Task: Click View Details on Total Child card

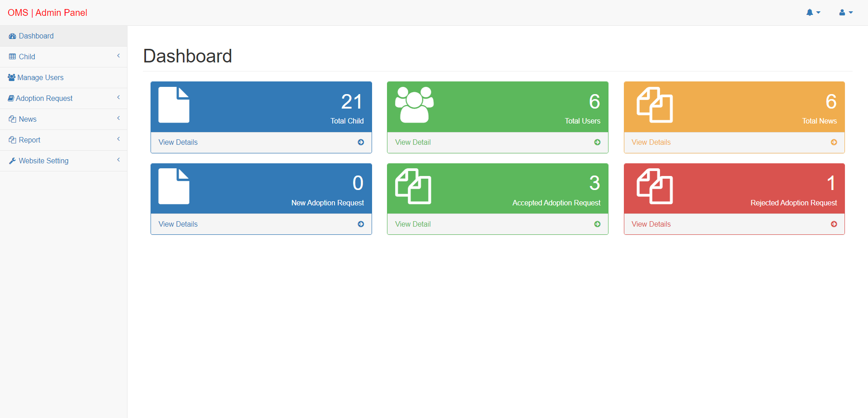Action: tap(178, 142)
